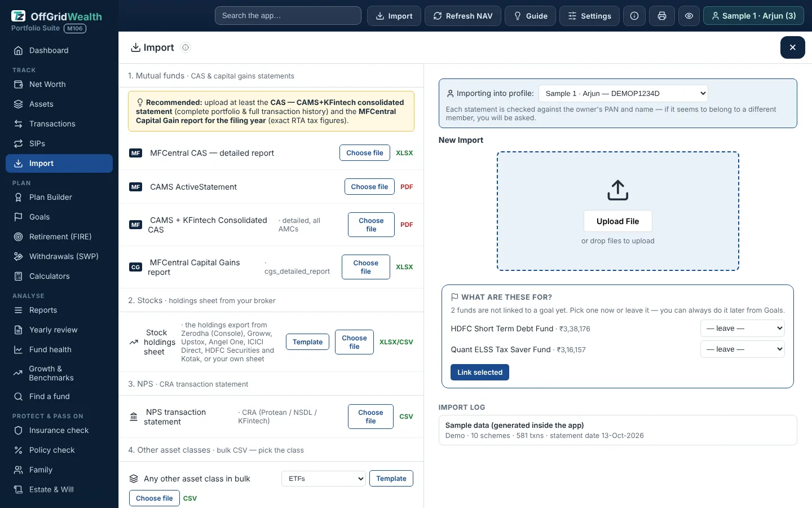Click the Policy check percent icon
The image size is (812, 508).
pos(19,450)
